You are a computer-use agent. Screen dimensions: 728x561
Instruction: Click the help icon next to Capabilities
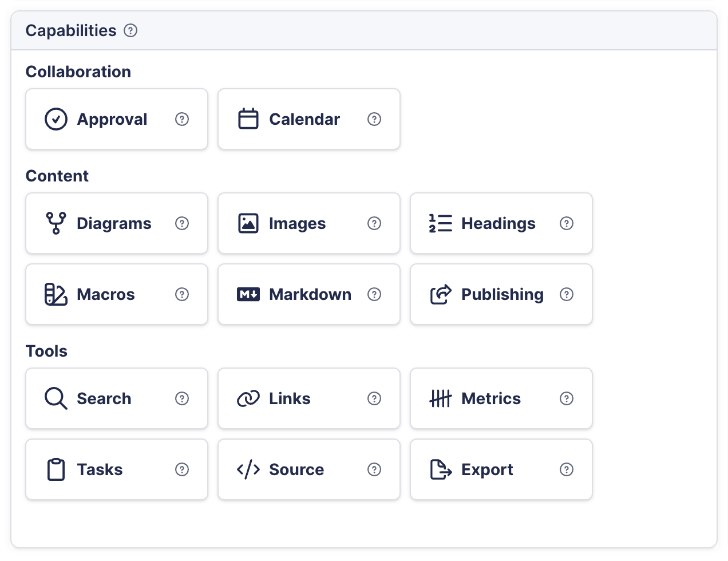click(130, 30)
